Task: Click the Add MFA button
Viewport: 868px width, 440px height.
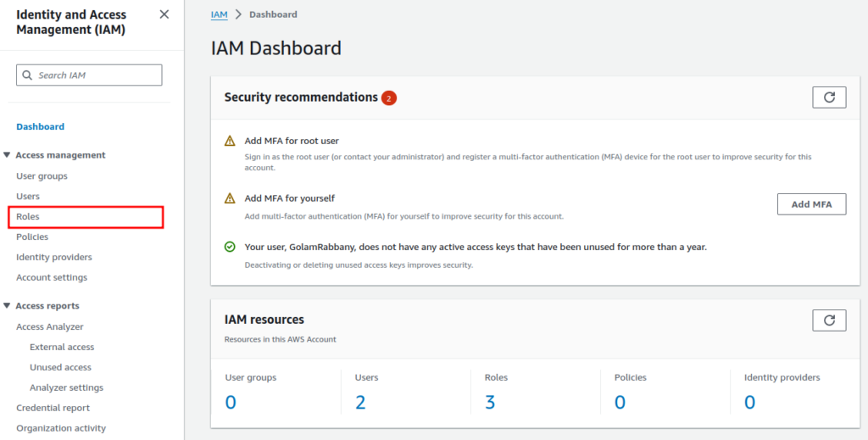Action: (811, 204)
